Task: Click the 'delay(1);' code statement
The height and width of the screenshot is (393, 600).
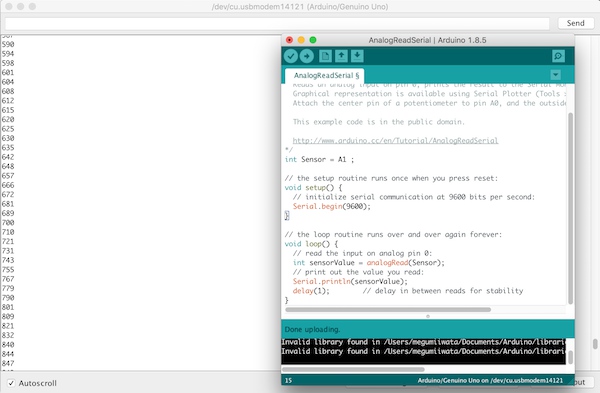Action: [311, 291]
